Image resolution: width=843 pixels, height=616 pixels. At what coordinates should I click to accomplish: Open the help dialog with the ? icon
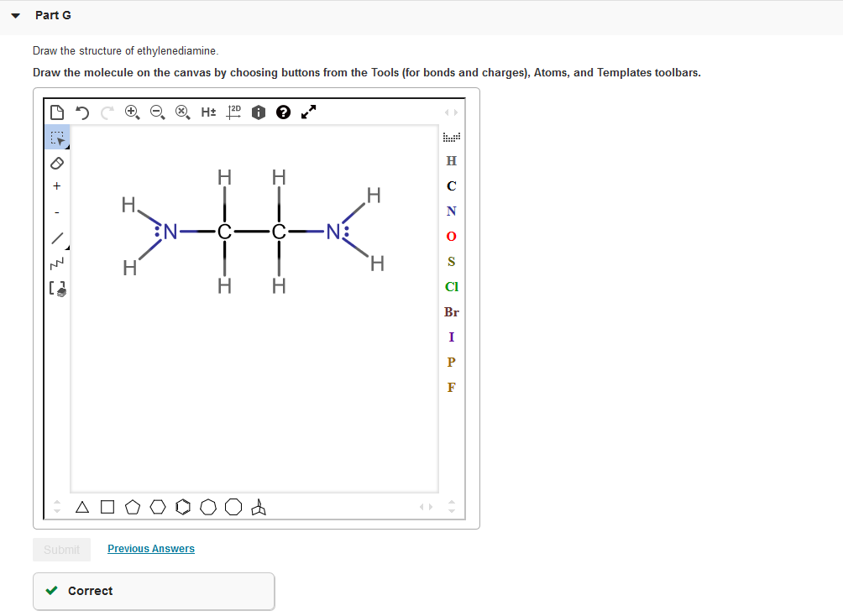tap(283, 112)
